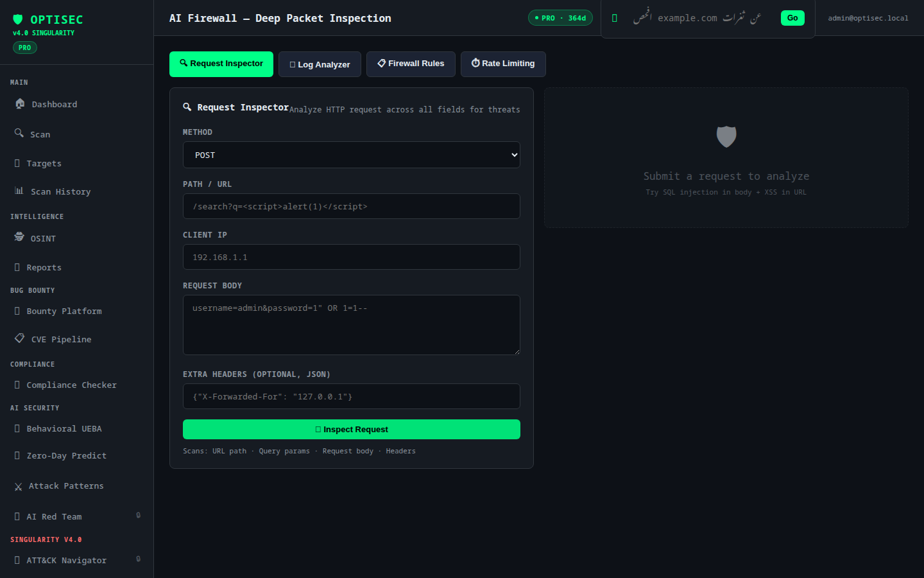This screenshot has height=578, width=924.
Task: Focus the Path / URL input field
Action: tap(352, 206)
